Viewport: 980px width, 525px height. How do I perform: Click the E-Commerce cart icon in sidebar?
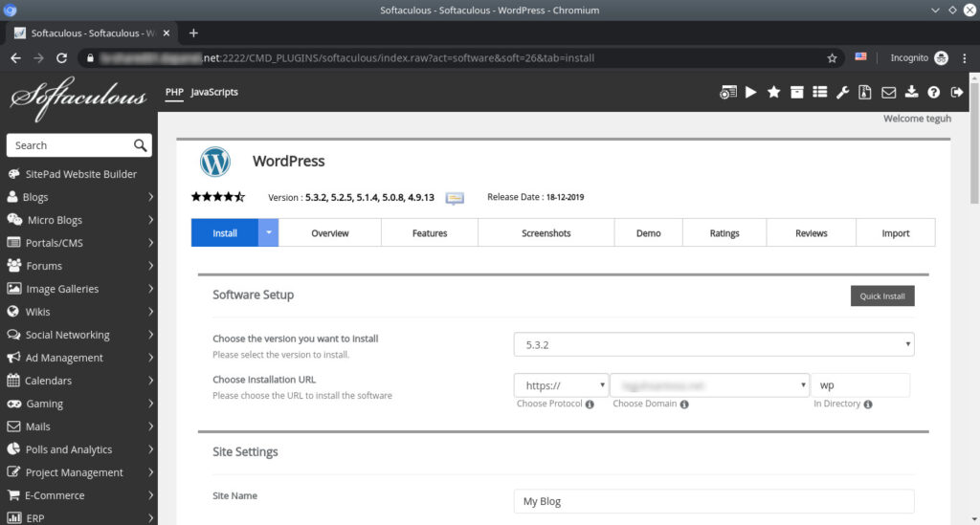(13, 495)
